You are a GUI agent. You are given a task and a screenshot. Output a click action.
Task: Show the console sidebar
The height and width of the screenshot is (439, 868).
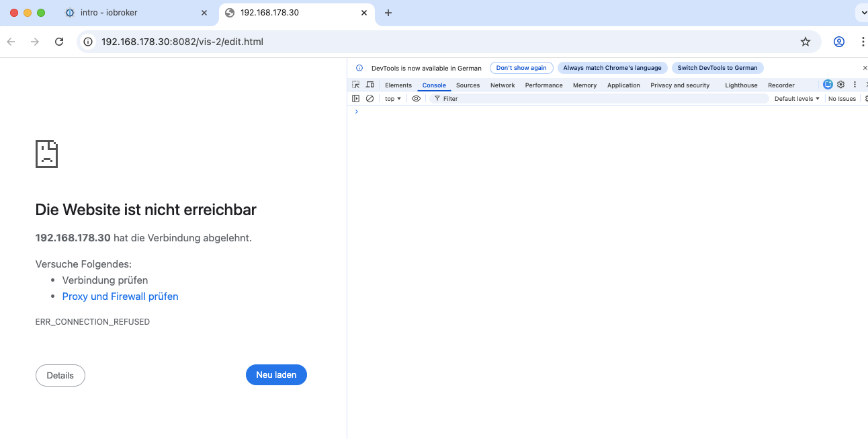click(x=356, y=98)
